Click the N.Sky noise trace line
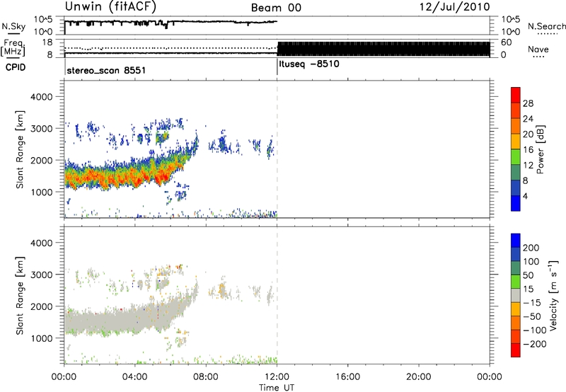Viewport: 566px width, 392px height. pos(171,23)
